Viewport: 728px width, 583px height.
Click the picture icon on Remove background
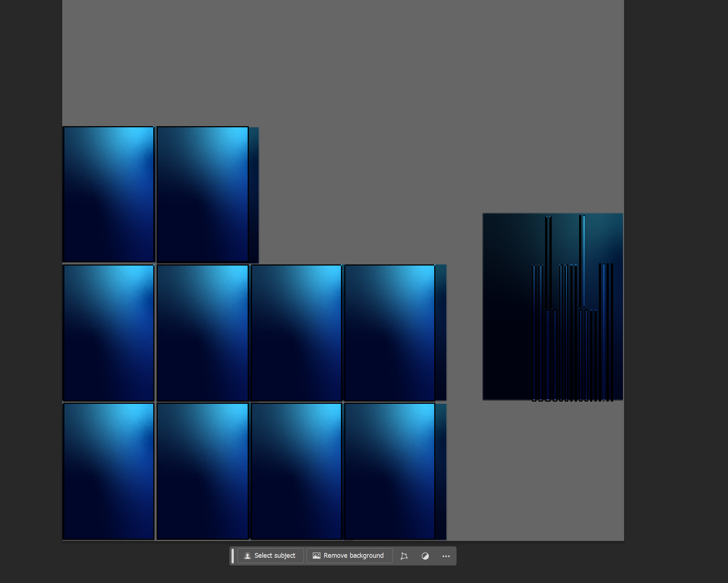(316, 556)
